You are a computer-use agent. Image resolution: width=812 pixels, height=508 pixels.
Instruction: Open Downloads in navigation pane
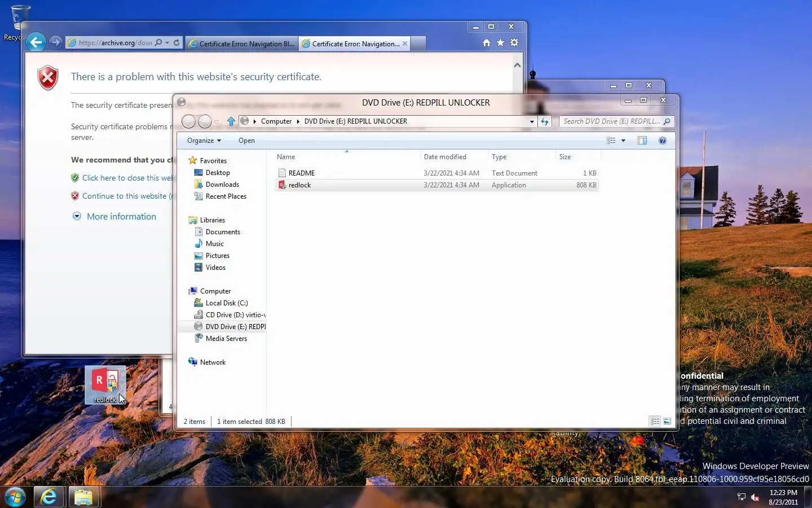tap(222, 185)
